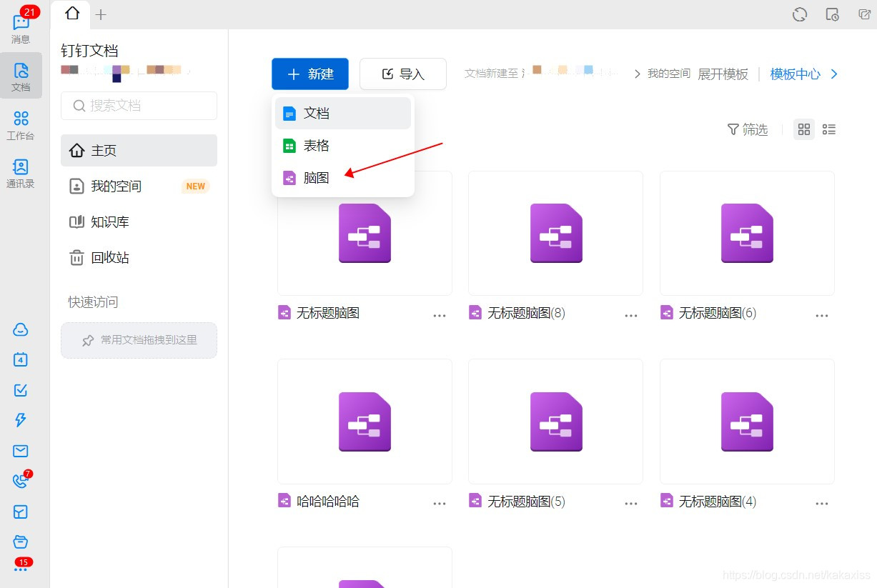Click the refresh sync icon top right

tap(800, 14)
